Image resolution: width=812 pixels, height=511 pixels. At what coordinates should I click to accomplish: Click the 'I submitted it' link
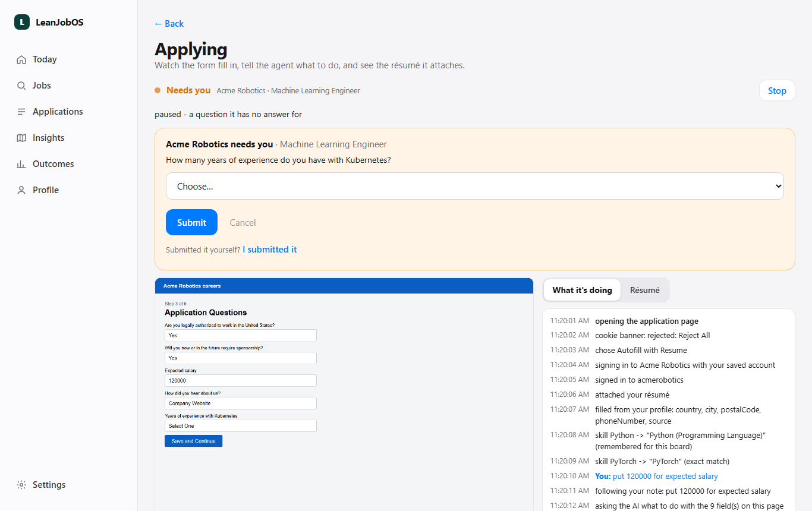[269, 250]
